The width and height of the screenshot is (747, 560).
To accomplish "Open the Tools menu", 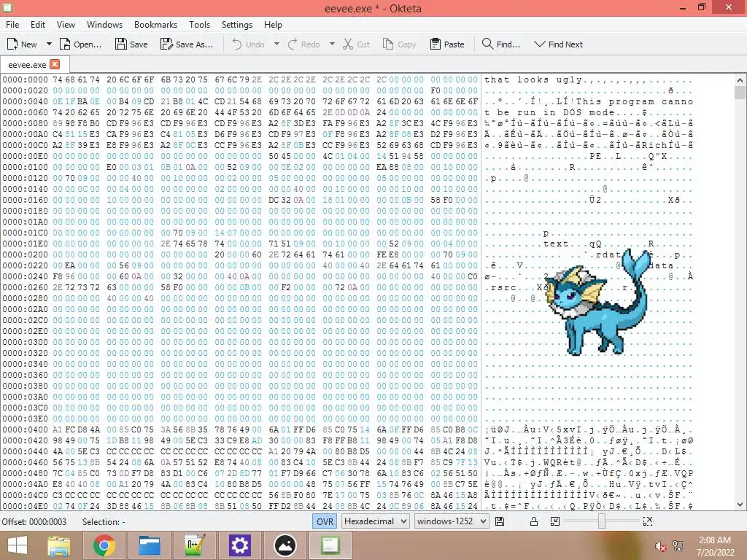I will [199, 25].
